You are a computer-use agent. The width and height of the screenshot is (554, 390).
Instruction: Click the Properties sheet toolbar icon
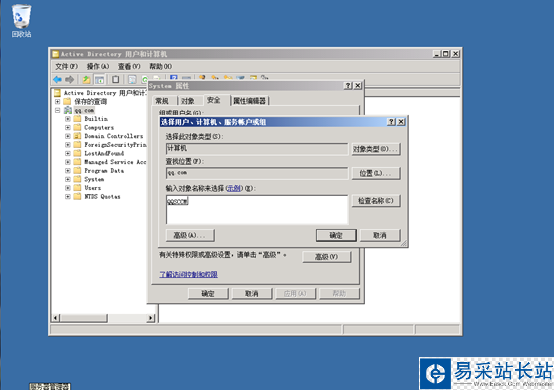(132, 79)
